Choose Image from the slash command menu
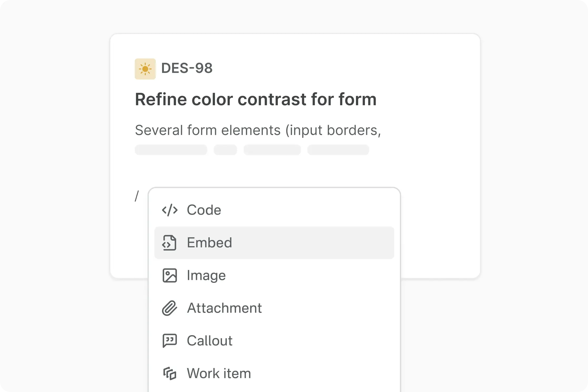588x392 pixels. click(206, 275)
